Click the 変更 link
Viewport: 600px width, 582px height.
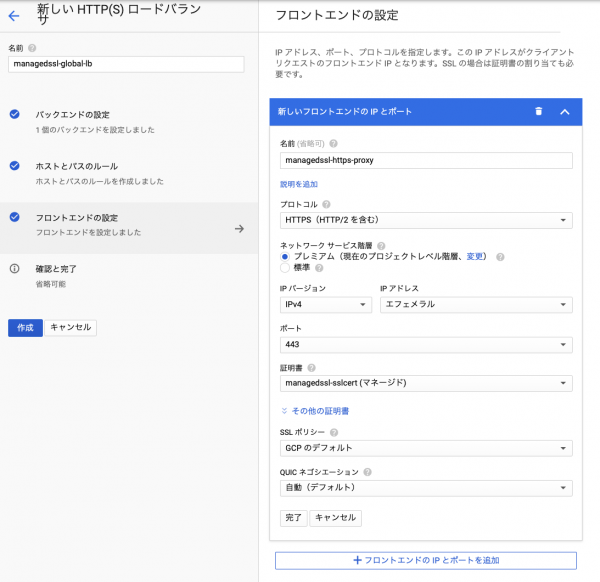(x=475, y=256)
